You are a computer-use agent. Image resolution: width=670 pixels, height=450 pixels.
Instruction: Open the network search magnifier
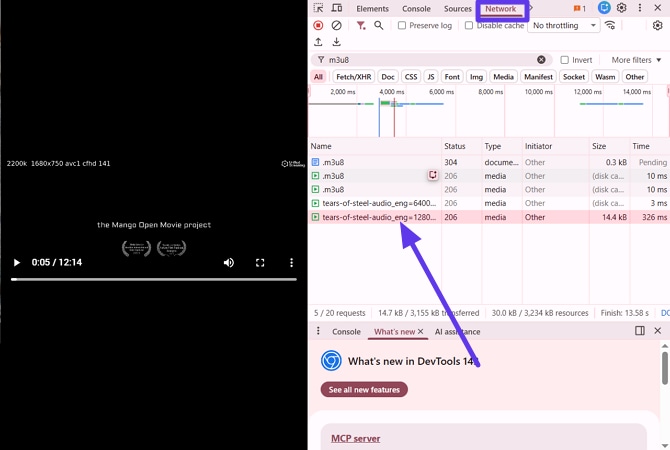tap(379, 26)
